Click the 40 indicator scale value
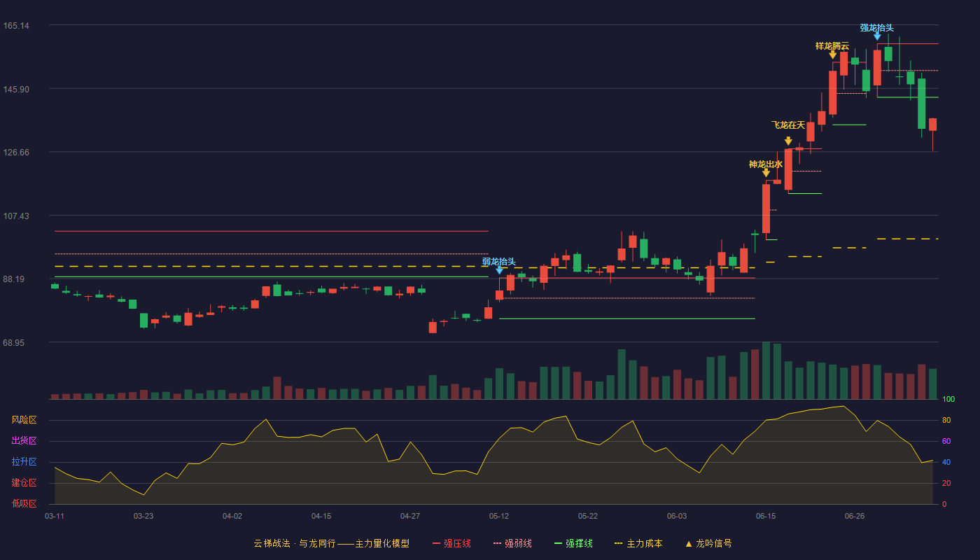Screen dimensions: 980x560 (x=946, y=462)
